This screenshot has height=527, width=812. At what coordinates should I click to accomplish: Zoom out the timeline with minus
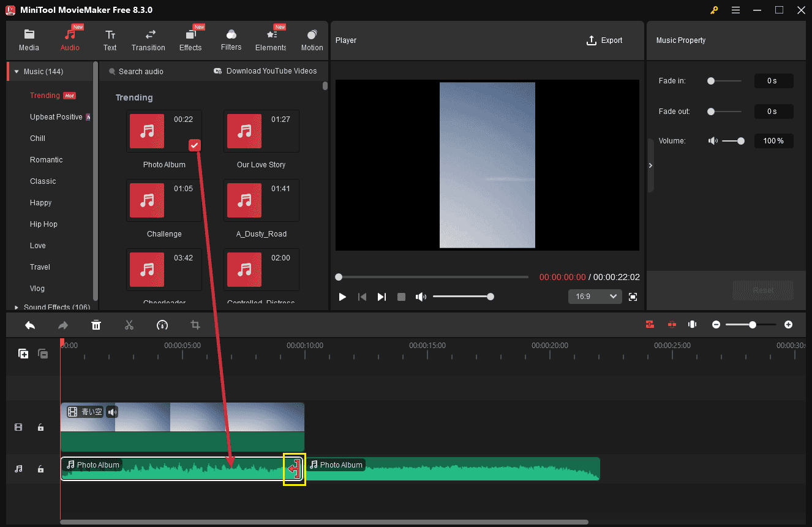(716, 325)
